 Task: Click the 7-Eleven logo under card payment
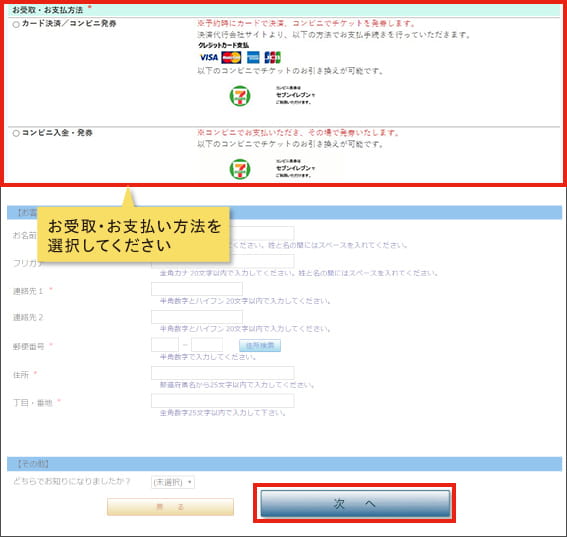coord(240,96)
